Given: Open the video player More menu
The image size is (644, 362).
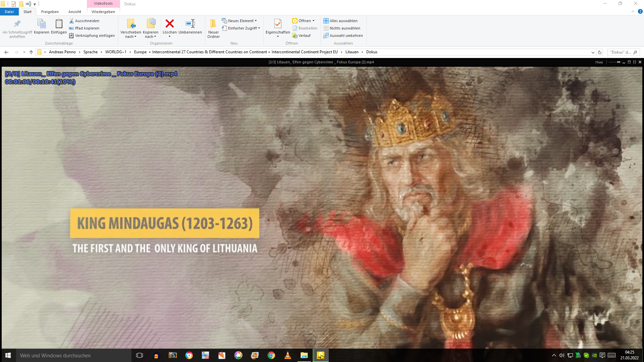Looking at the screenshot, I should (x=599, y=62).
